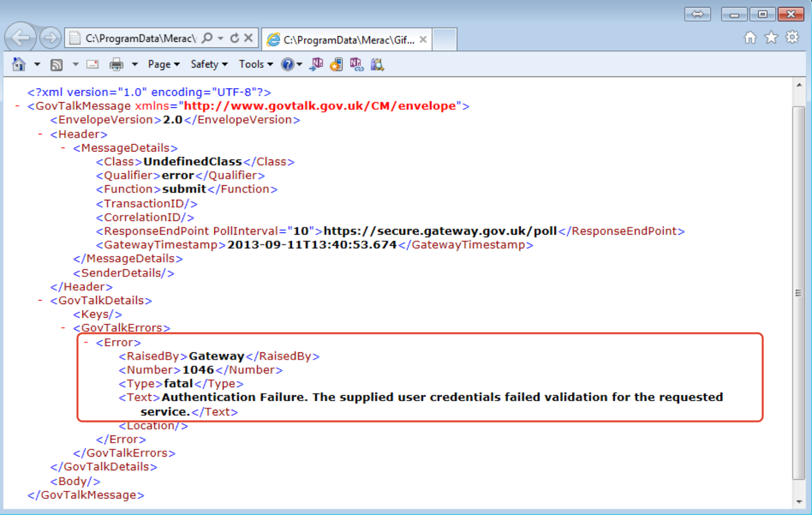
Task: Click the vertical scrollbar down arrow
Action: tap(799, 502)
